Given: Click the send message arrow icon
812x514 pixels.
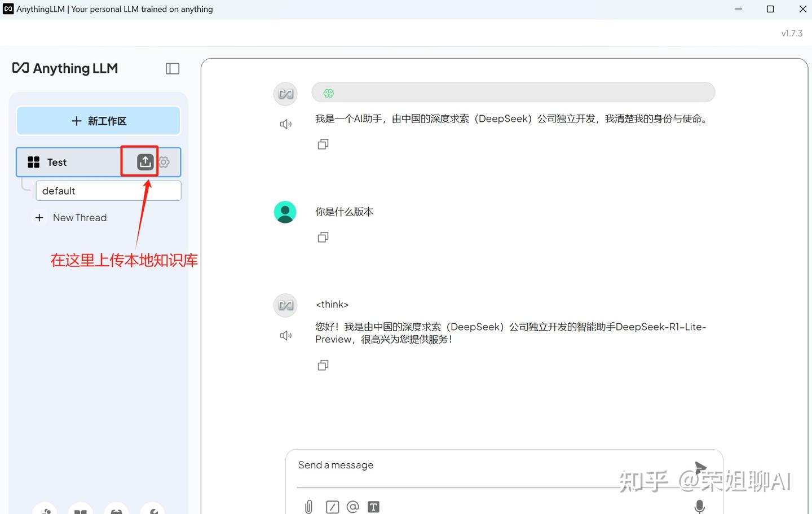Looking at the screenshot, I should [x=700, y=467].
